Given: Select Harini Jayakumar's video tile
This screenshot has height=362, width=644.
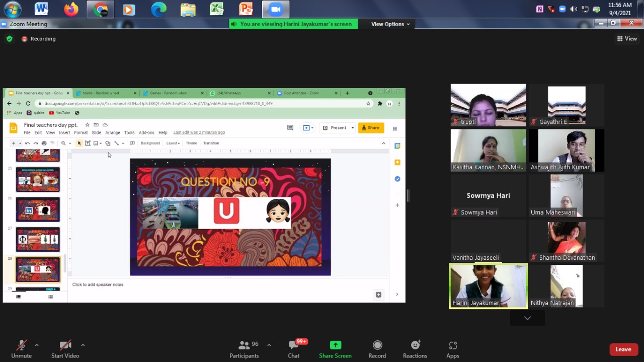Looking at the screenshot, I should [x=488, y=285].
